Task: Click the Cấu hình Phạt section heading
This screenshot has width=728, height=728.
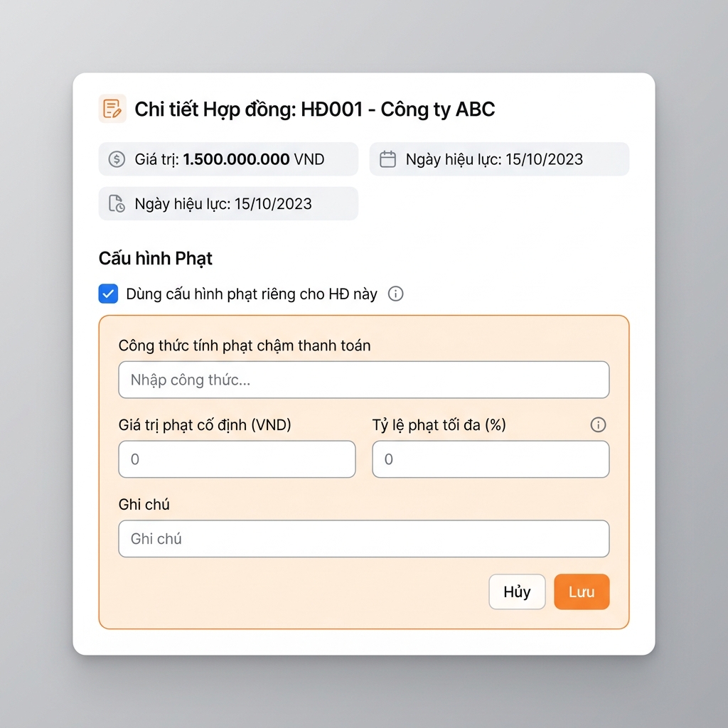Action: [x=156, y=259]
